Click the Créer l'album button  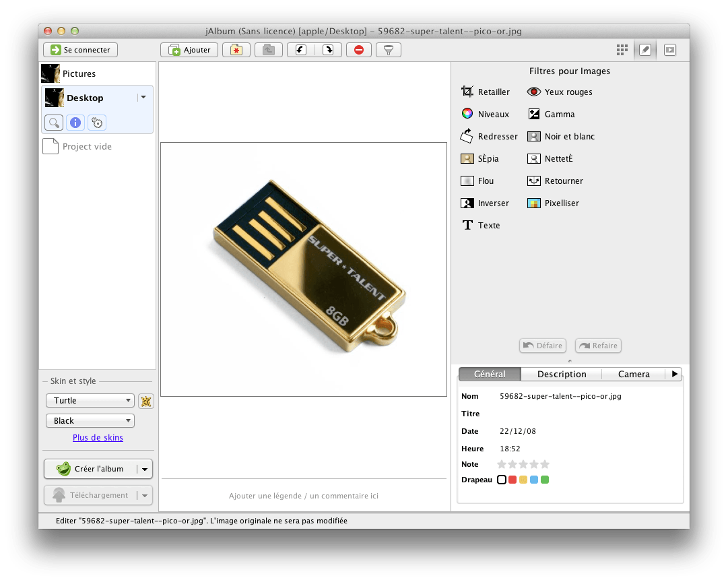point(90,469)
